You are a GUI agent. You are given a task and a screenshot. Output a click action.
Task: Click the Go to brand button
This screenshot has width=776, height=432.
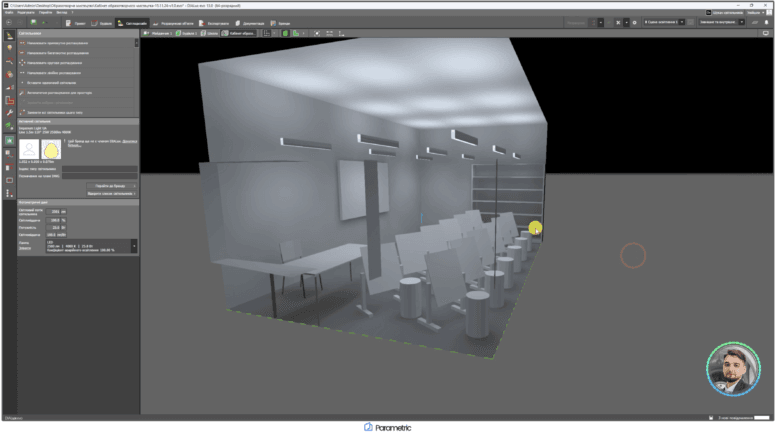[x=112, y=186]
